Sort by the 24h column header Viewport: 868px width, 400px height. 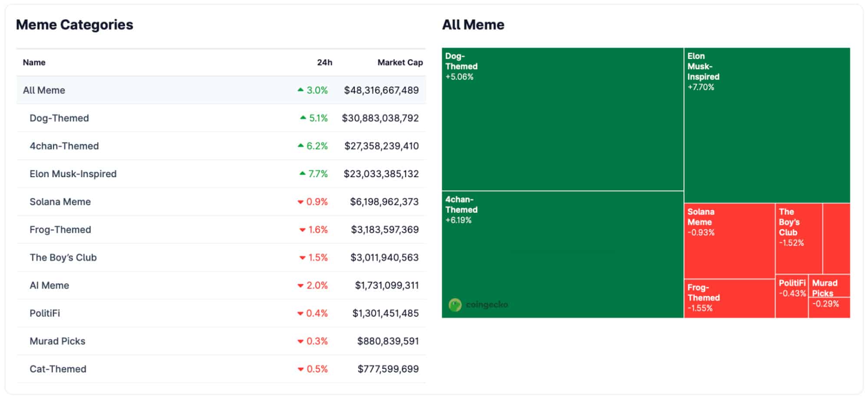coord(324,63)
